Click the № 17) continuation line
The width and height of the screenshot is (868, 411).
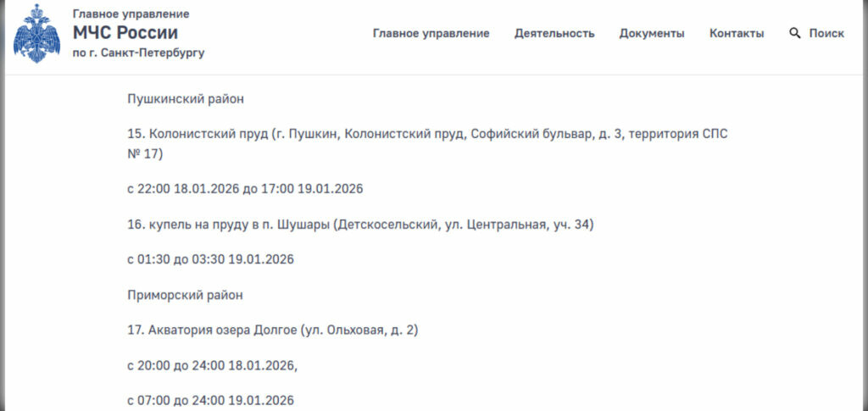[145, 154]
